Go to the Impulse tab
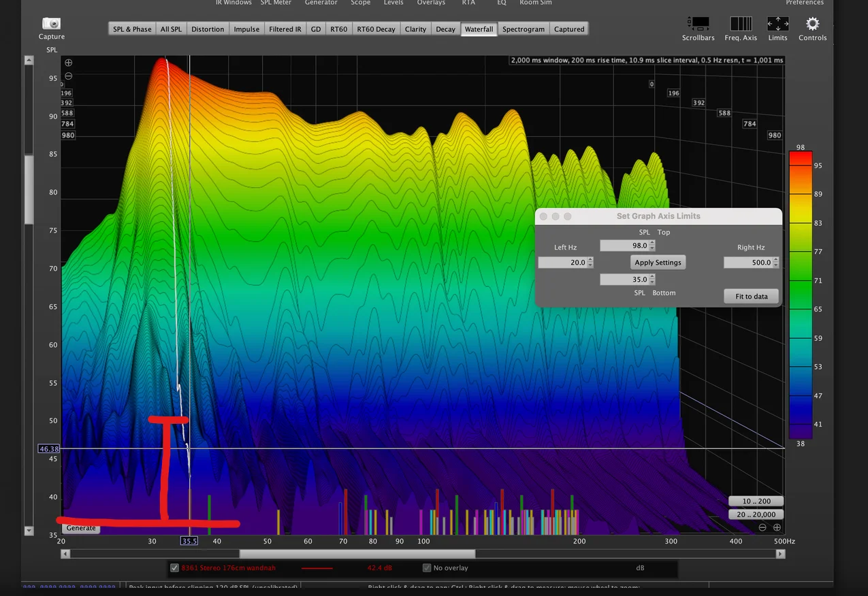 coord(246,29)
